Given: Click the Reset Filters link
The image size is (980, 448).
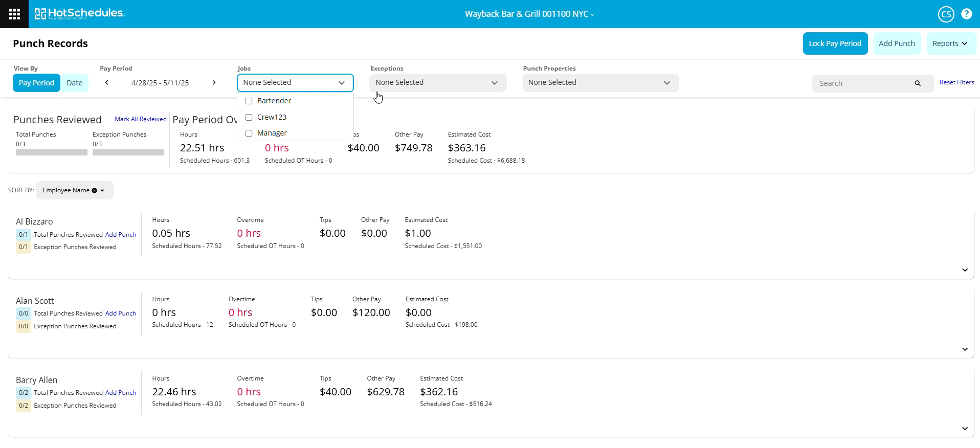Looking at the screenshot, I should coord(956,82).
